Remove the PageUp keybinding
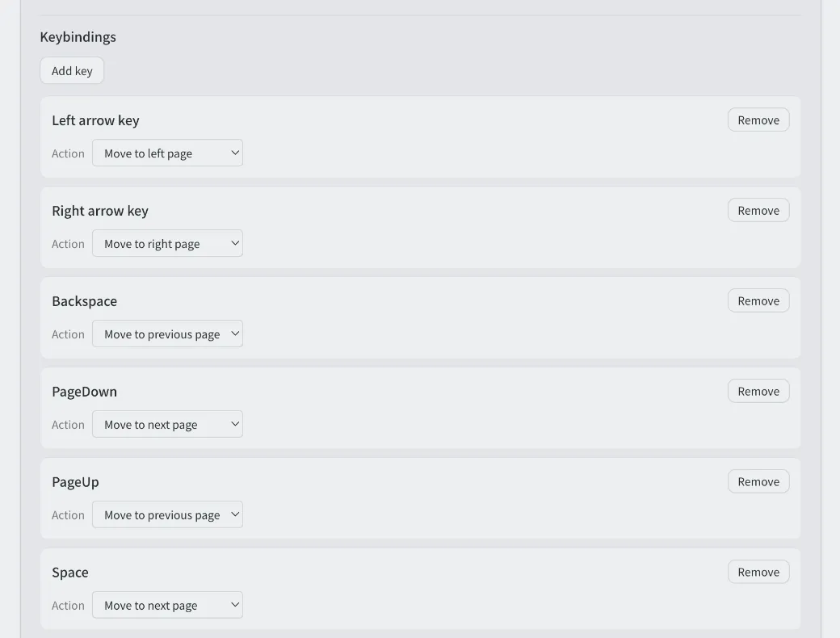 click(758, 481)
